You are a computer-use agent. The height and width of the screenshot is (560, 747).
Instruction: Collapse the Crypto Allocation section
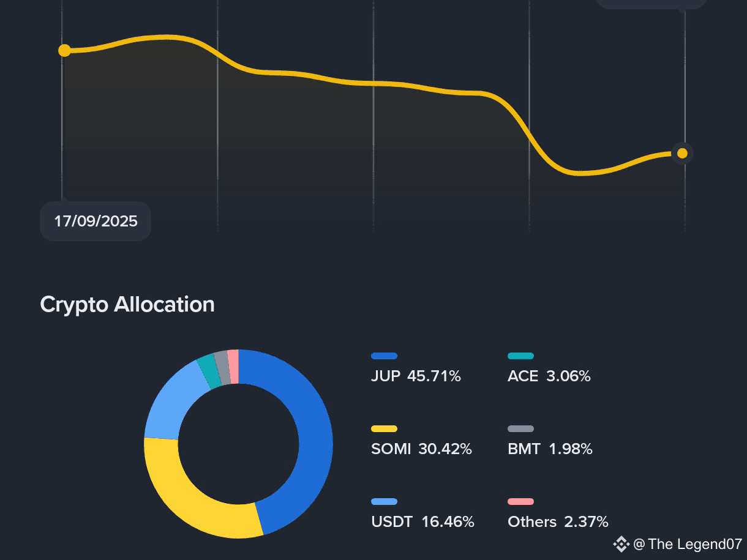coord(127,304)
